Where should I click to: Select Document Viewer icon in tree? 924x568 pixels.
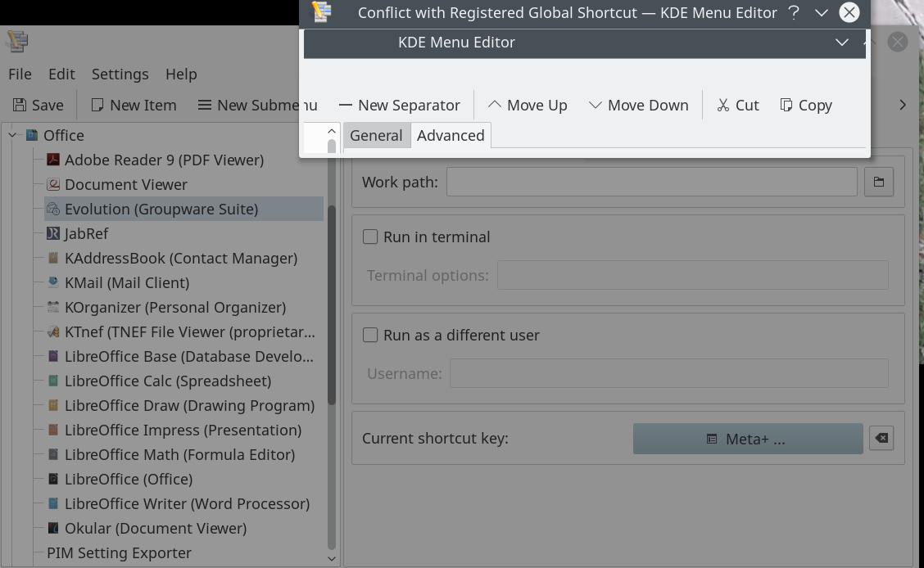pyautogui.click(x=53, y=184)
